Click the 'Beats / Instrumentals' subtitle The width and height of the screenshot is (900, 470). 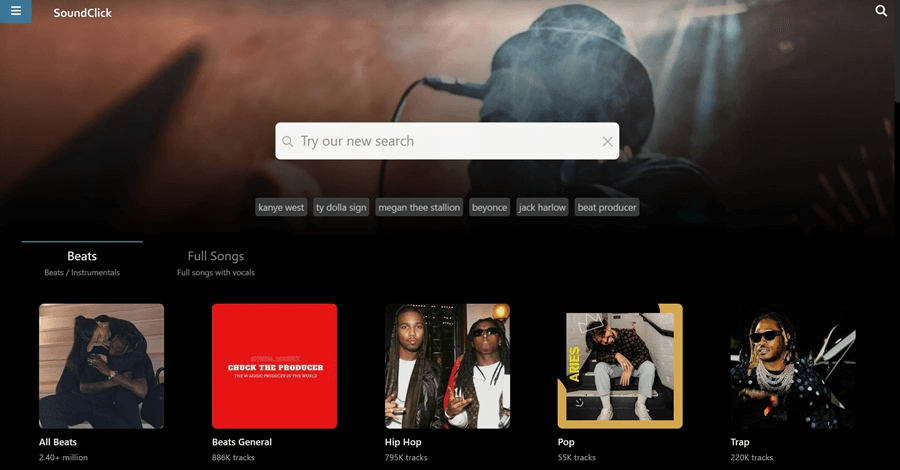coord(82,273)
